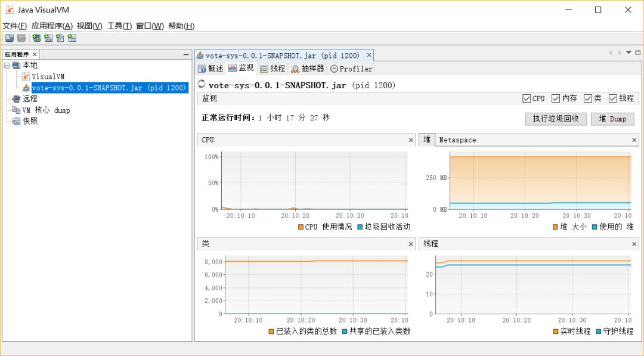Open the 应用程序(A) menu
644x356 pixels.
[52, 26]
